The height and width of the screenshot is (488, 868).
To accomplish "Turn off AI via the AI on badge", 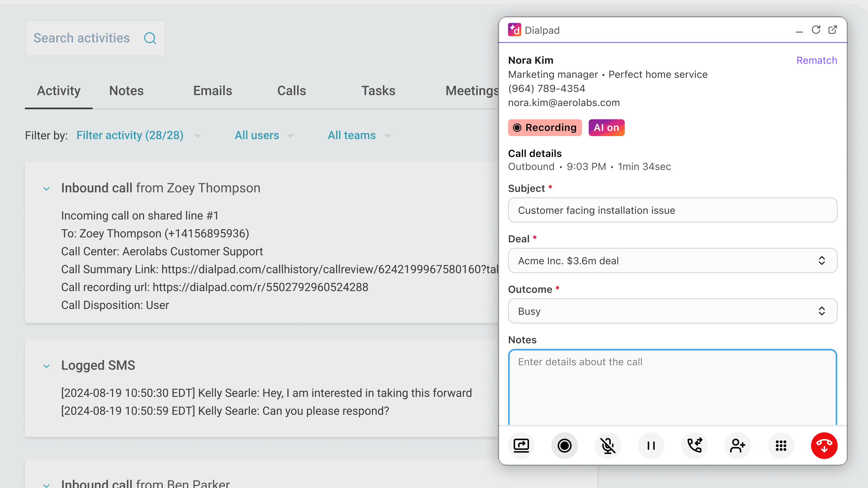I will [x=606, y=128].
